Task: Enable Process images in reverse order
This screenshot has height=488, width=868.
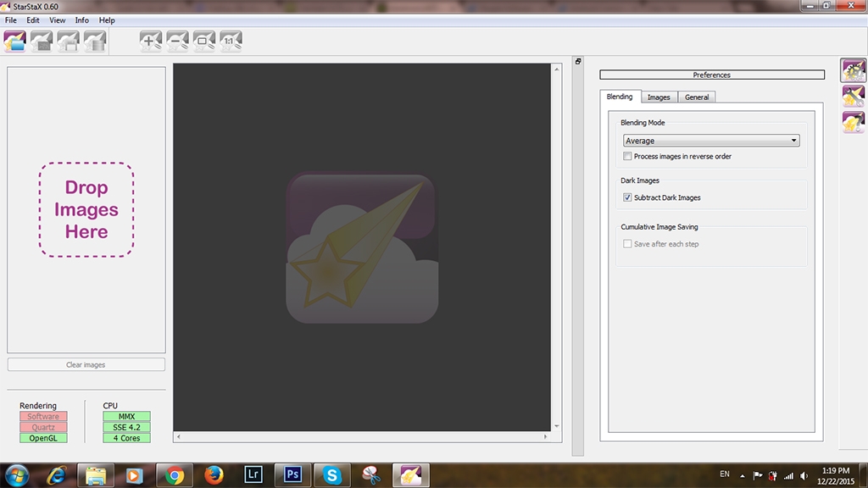Action: click(627, 156)
